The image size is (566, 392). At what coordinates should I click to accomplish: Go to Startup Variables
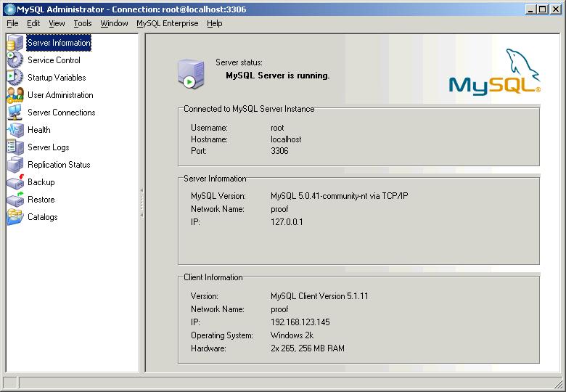(x=57, y=77)
